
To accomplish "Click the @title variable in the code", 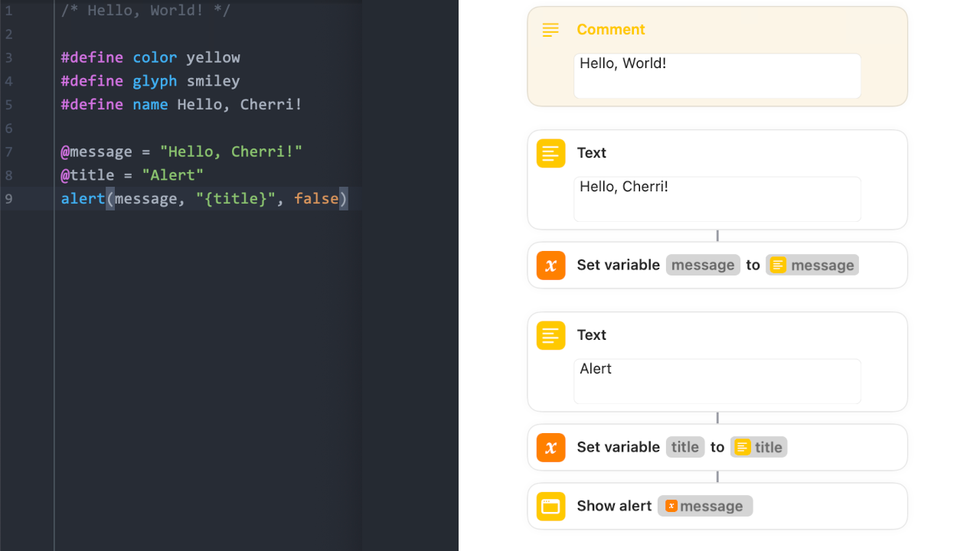I will click(x=87, y=175).
